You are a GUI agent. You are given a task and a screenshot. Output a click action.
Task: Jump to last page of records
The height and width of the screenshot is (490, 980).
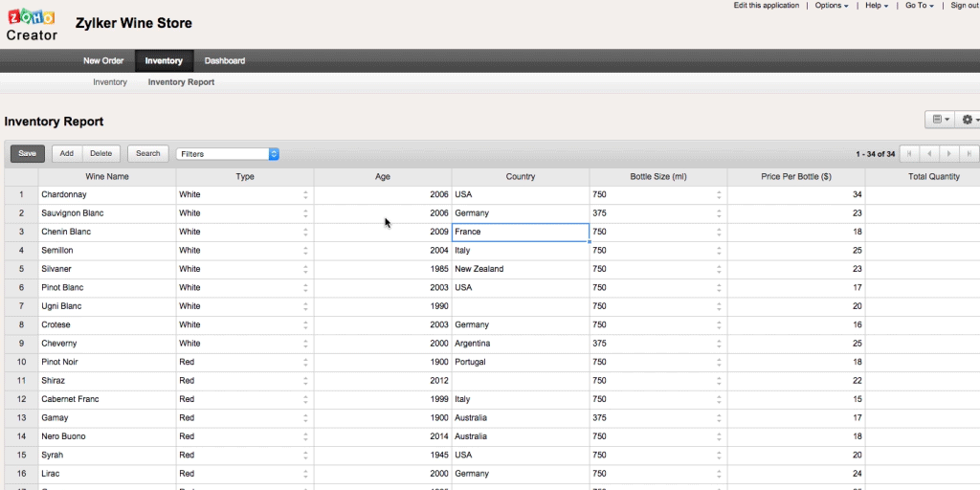point(969,153)
